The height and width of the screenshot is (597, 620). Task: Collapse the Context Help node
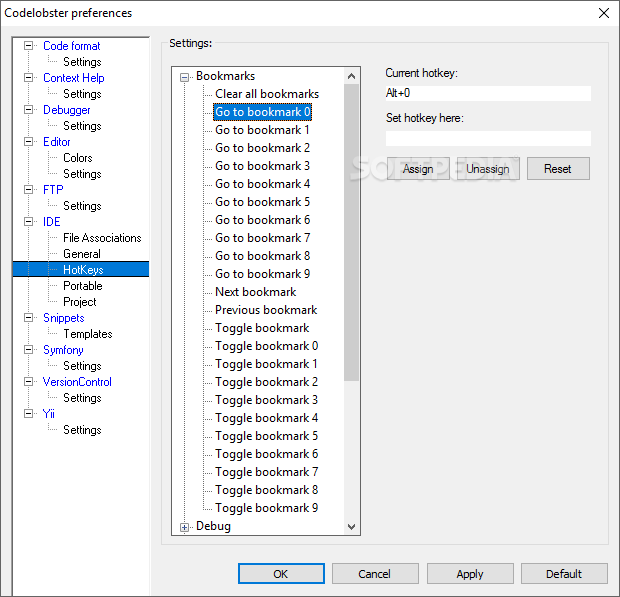28,77
